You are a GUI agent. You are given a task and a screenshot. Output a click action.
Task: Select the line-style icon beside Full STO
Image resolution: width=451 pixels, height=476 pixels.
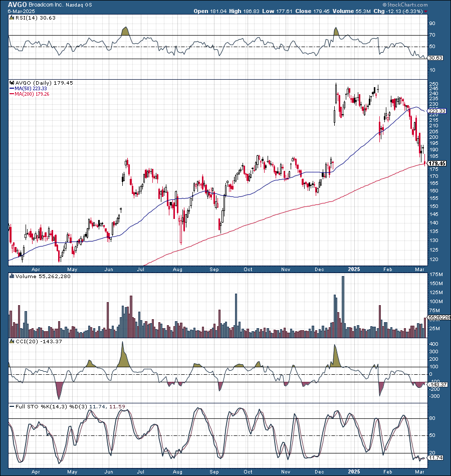[11, 407]
